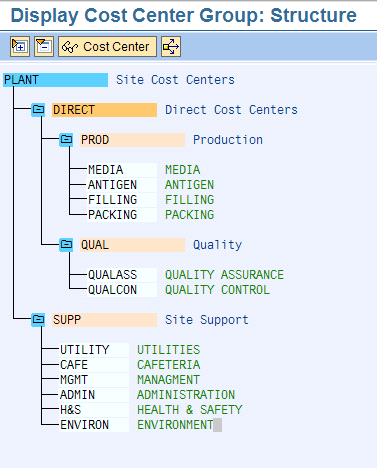Select the MEDIA cost center

122,170
